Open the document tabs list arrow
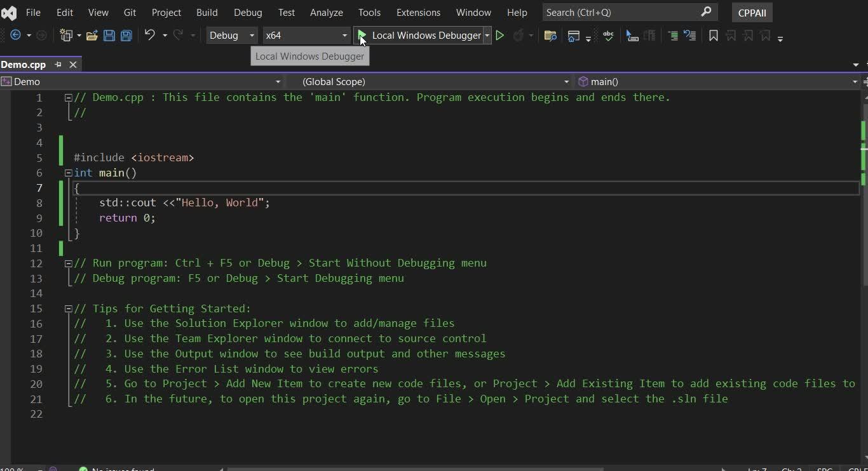 coord(856,65)
